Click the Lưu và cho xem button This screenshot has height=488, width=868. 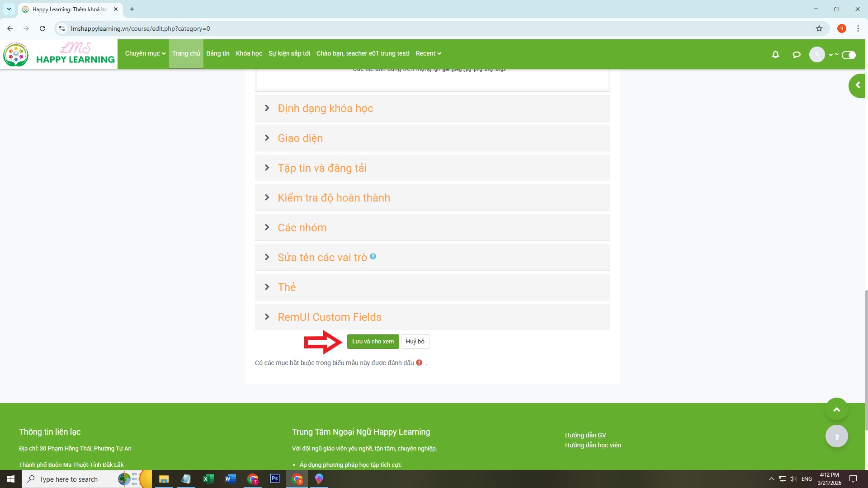pyautogui.click(x=373, y=342)
